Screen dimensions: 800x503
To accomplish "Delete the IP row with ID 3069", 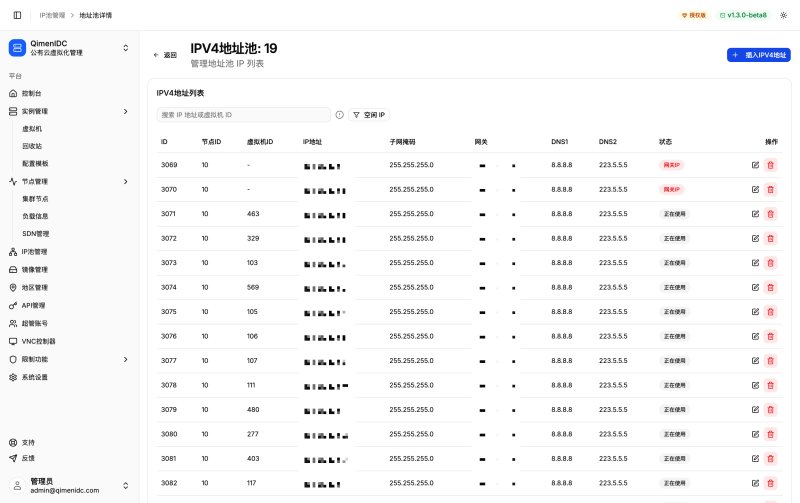I will click(770, 165).
